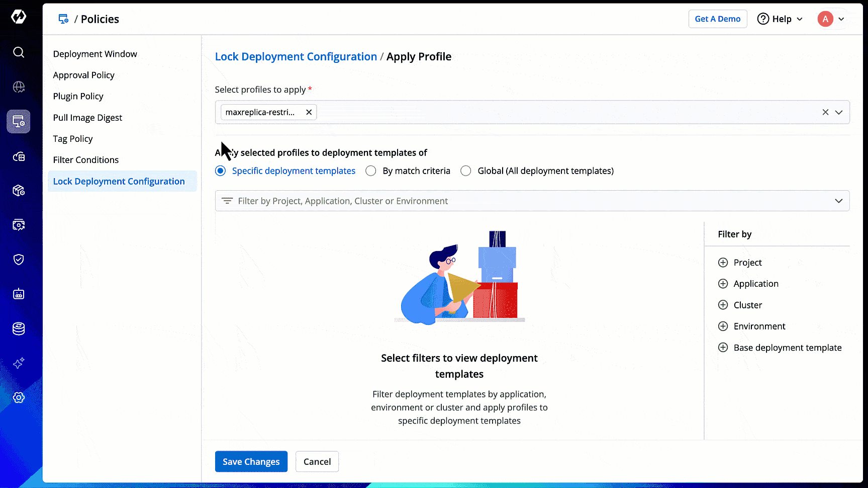Remove the maxreplica-restri profile chip

pyautogui.click(x=309, y=112)
